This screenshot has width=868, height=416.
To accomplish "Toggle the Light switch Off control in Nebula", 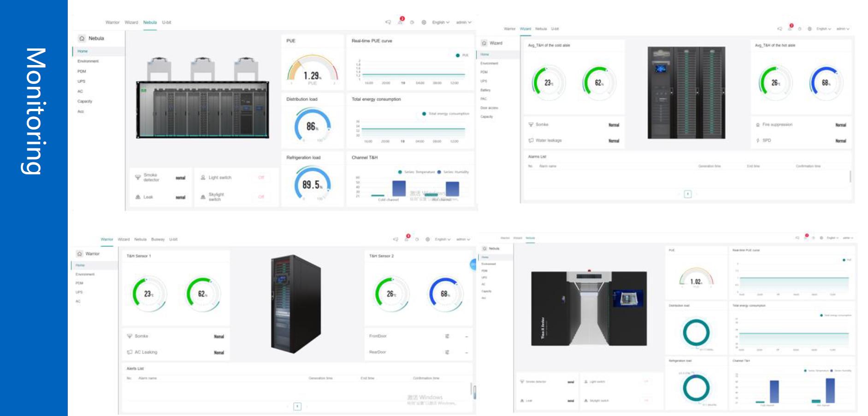I will 261,178.
